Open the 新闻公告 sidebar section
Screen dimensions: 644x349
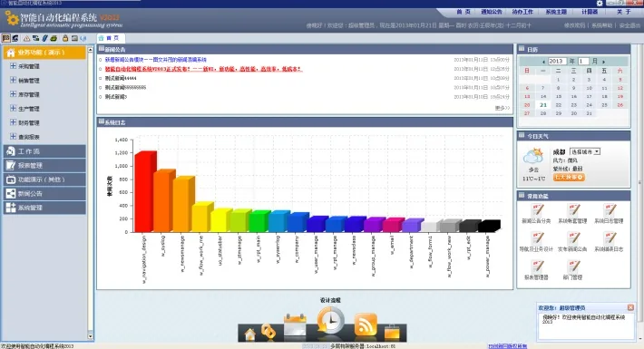pos(44,193)
